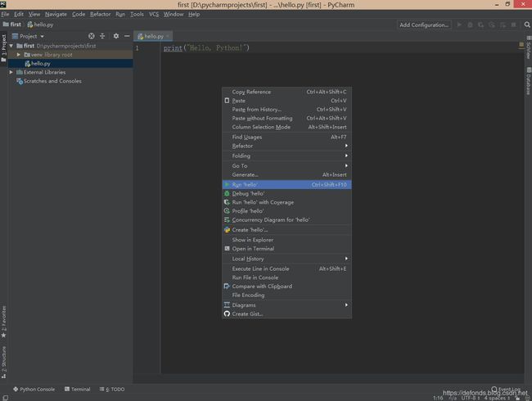The height and width of the screenshot is (401, 532).
Task: Choose Paste without Formatting
Action: (x=286, y=119)
